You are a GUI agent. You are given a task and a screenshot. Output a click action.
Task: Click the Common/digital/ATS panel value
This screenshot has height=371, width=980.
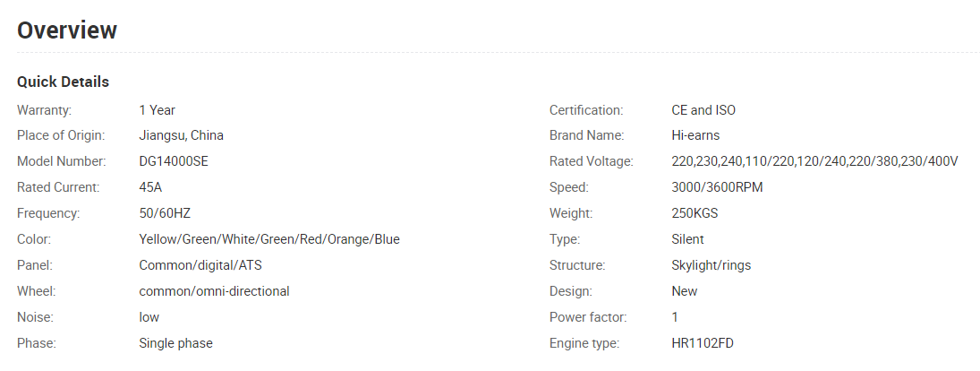200,265
